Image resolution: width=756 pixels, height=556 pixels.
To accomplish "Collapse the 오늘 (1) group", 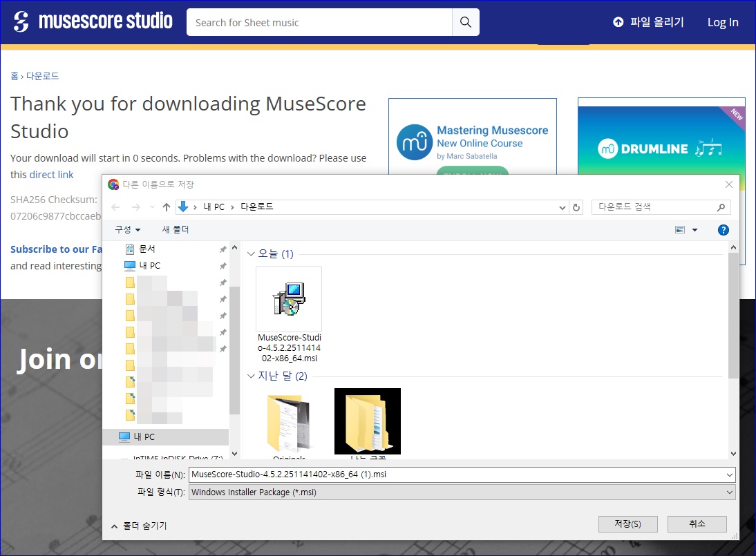I will click(251, 254).
